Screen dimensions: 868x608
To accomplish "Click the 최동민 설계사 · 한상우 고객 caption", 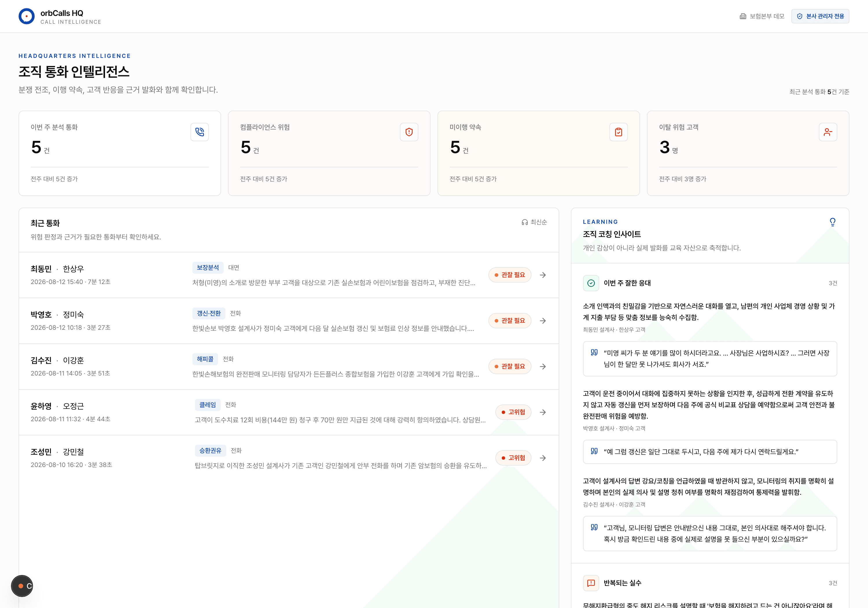I will (614, 330).
